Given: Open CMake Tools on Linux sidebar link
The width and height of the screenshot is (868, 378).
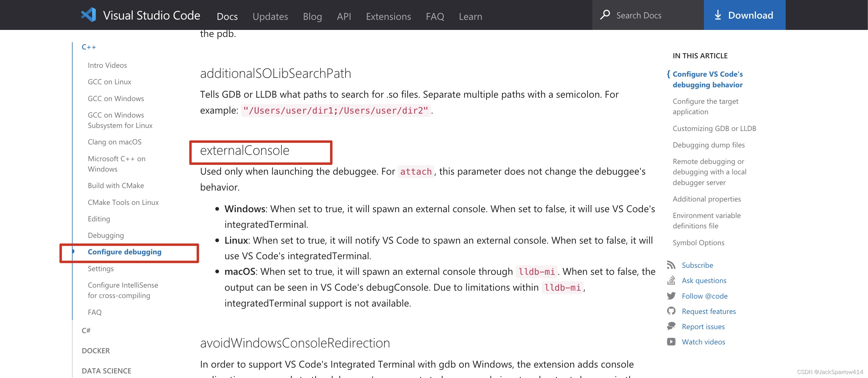Looking at the screenshot, I should (123, 202).
